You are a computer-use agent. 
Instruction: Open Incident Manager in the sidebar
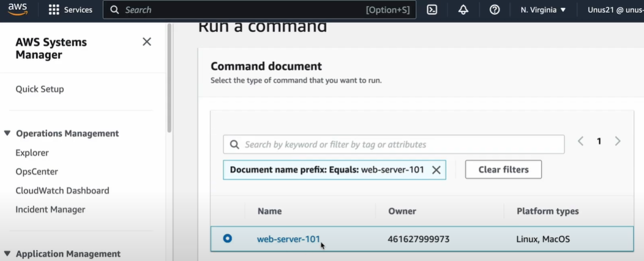tap(50, 210)
